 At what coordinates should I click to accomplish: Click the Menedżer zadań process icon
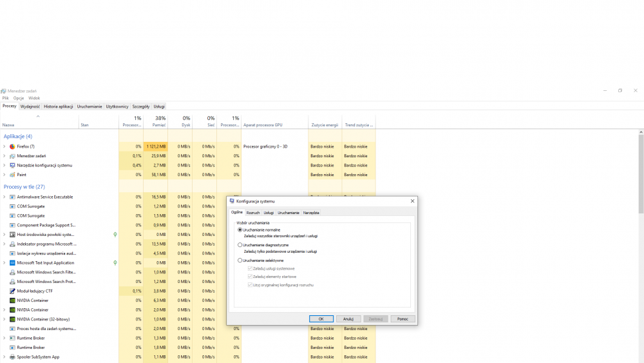point(12,156)
